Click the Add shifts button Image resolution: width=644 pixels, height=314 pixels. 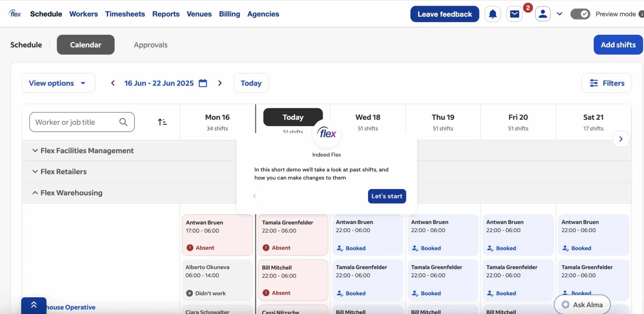click(618, 45)
